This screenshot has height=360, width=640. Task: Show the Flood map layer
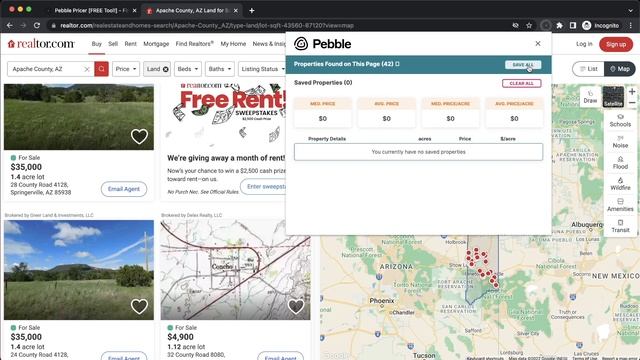620,163
